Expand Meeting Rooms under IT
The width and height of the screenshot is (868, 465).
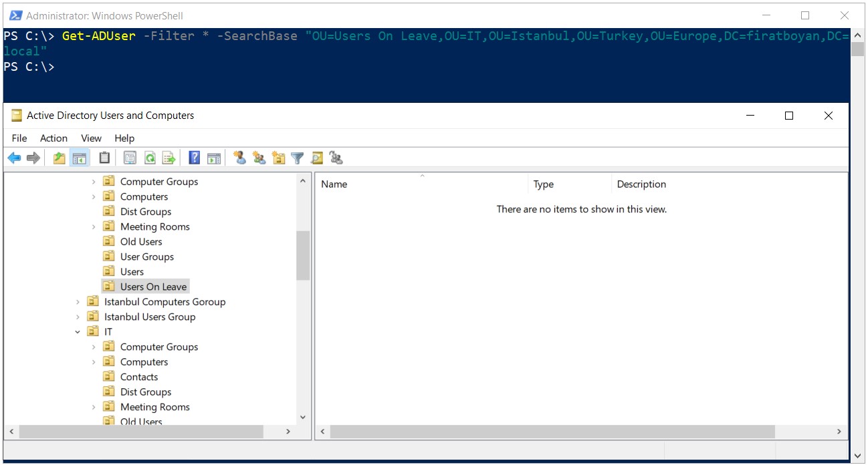(x=94, y=408)
